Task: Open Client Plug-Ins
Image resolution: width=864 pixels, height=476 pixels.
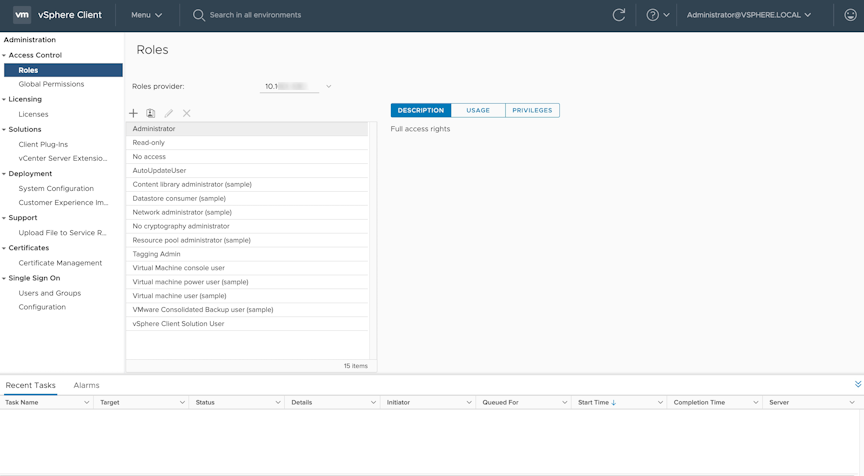Action: [43, 144]
